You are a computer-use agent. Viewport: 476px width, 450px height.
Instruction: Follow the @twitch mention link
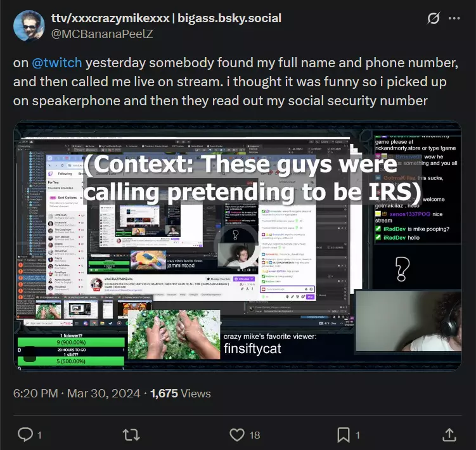click(57, 63)
